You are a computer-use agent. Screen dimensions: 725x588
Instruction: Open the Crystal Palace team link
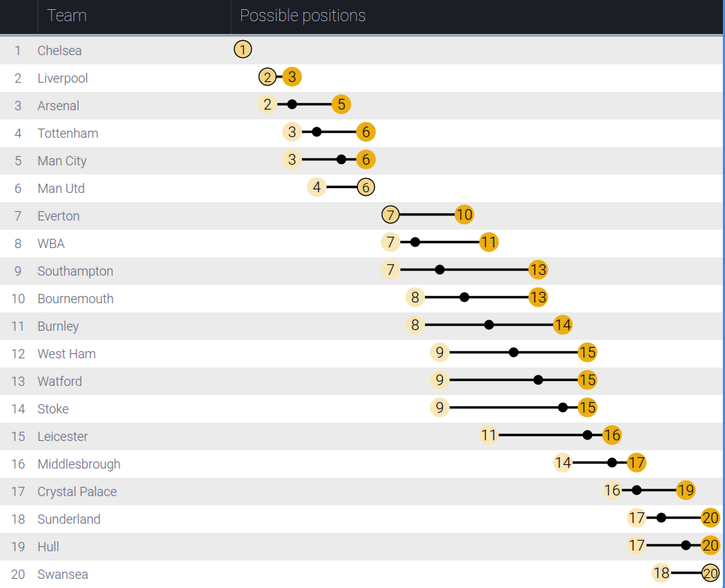tap(77, 492)
